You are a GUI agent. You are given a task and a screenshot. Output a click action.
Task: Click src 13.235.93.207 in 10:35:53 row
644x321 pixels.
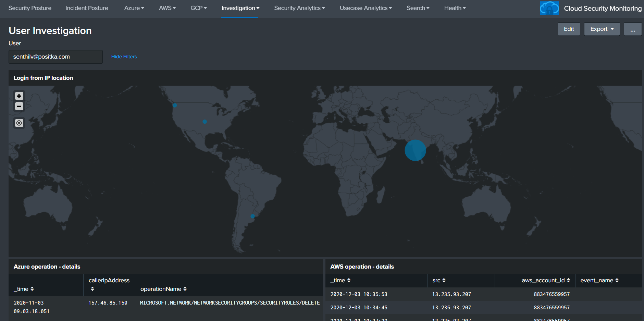pyautogui.click(x=451, y=294)
